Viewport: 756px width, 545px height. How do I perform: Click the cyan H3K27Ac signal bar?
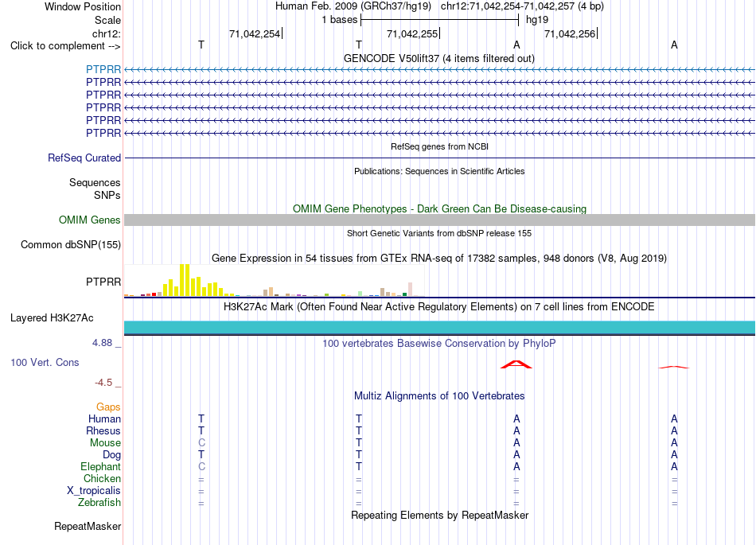(439, 327)
